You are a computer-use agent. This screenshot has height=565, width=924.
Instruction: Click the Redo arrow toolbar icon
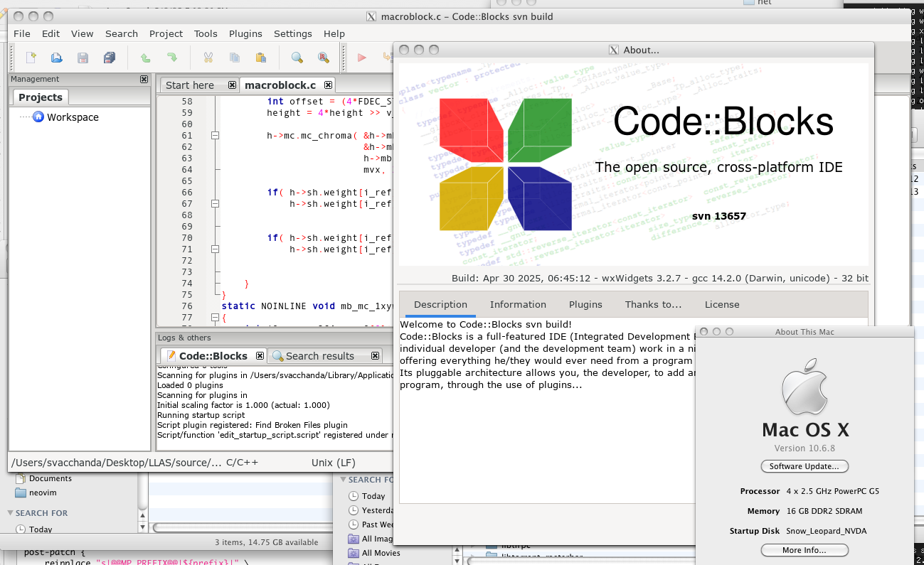pyautogui.click(x=171, y=58)
